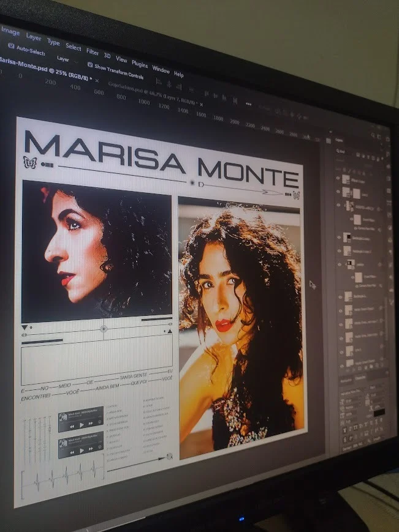
Task: Toggle Show Transform Controls checkbox
Action: coord(89,64)
